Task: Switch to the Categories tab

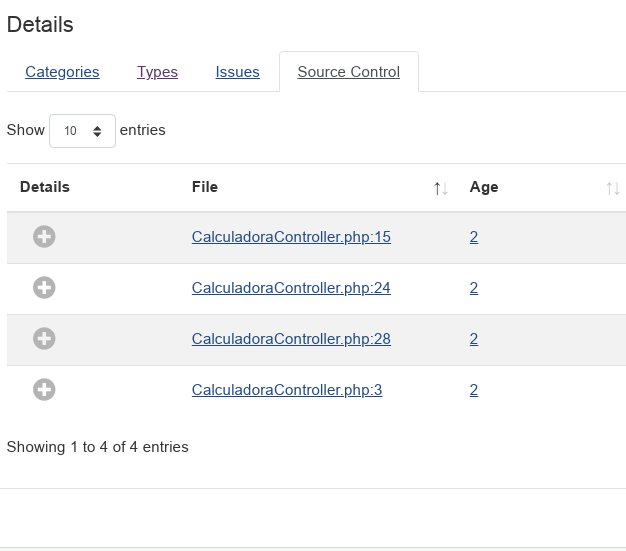Action: tap(62, 72)
